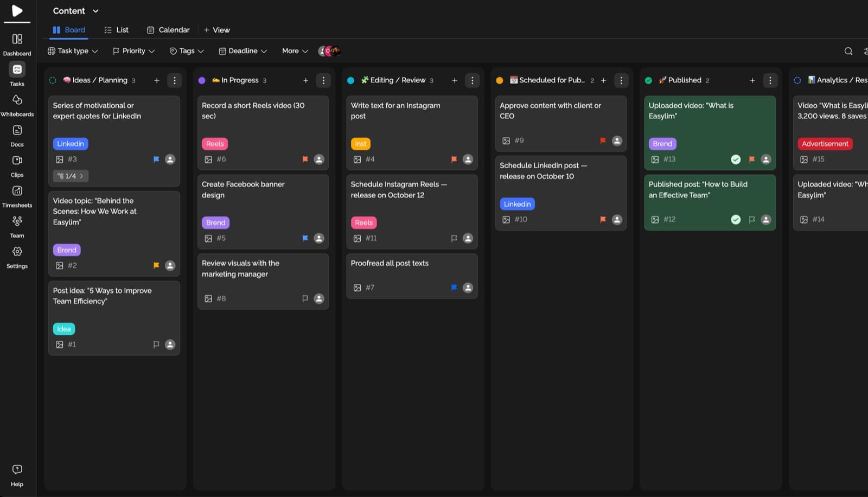Click assignee avatar on task #6
Image resolution: width=868 pixels, height=497 pixels.
coord(319,160)
